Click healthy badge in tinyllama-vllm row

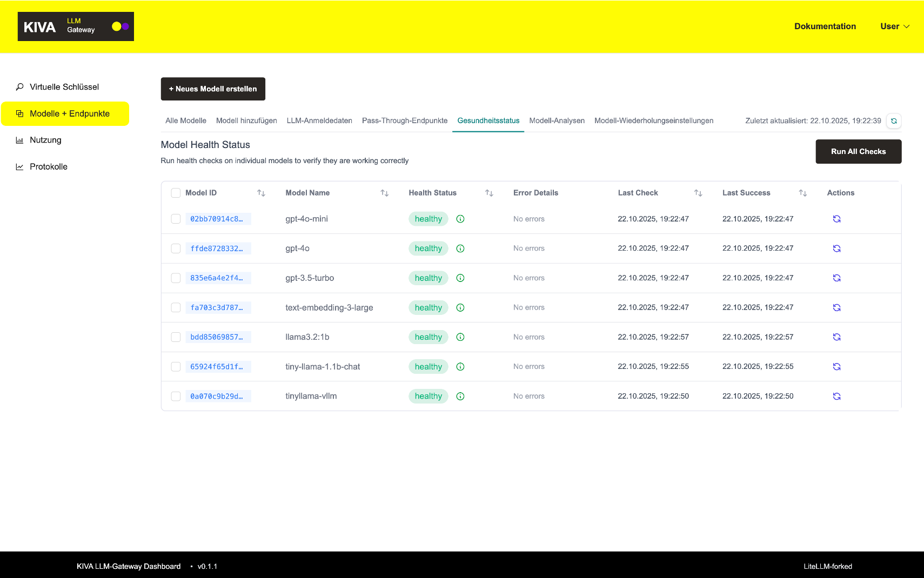(x=428, y=396)
